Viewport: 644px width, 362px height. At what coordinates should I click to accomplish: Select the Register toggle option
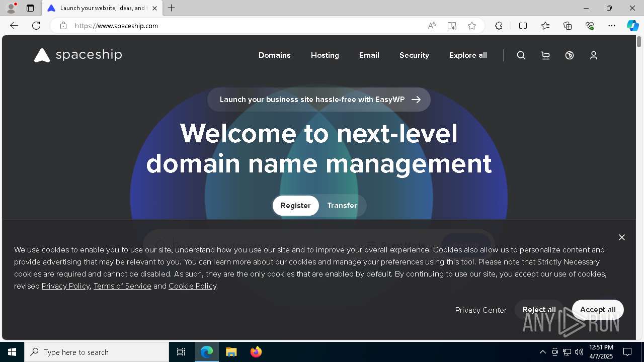[x=296, y=206]
